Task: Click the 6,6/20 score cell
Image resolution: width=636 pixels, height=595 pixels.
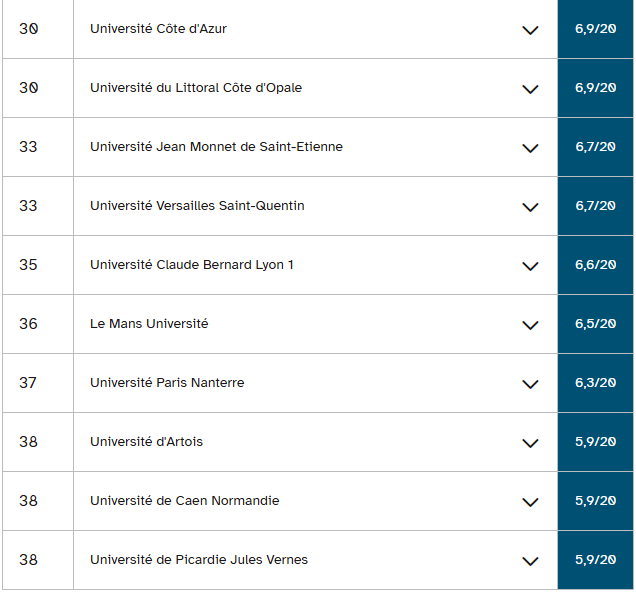Action: (x=595, y=265)
